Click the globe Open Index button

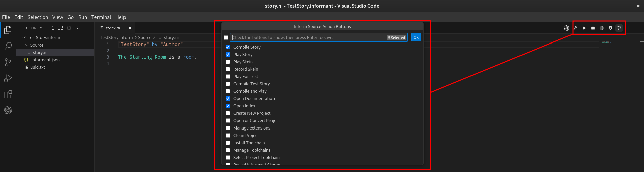602,28
